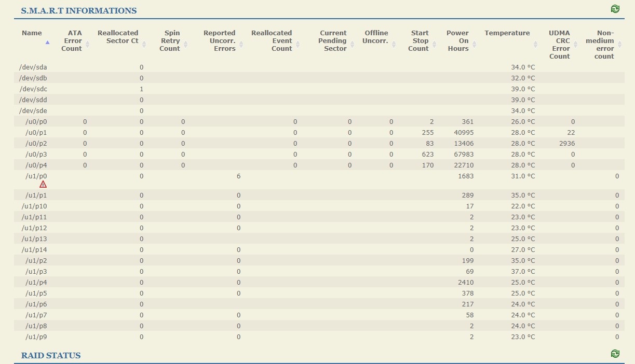Image resolution: width=635 pixels, height=364 pixels.
Task: Toggle Name column ascending sort arrow
Action: point(48,43)
